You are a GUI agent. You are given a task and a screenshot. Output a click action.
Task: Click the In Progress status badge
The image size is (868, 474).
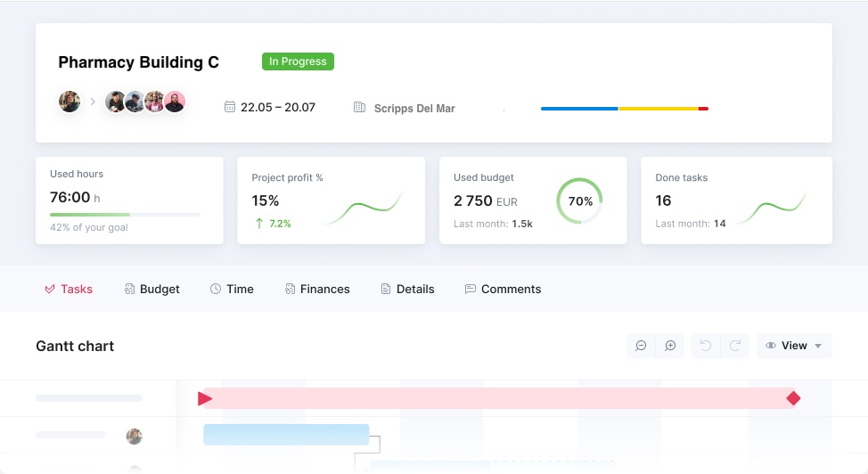pyautogui.click(x=298, y=61)
